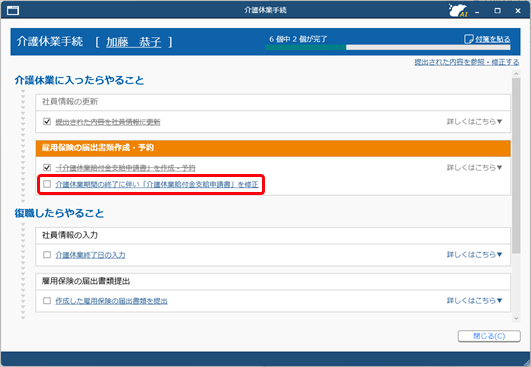
Task: Open 「介護休業給付金支給申請書」を作成・予約 link
Action: point(125,168)
